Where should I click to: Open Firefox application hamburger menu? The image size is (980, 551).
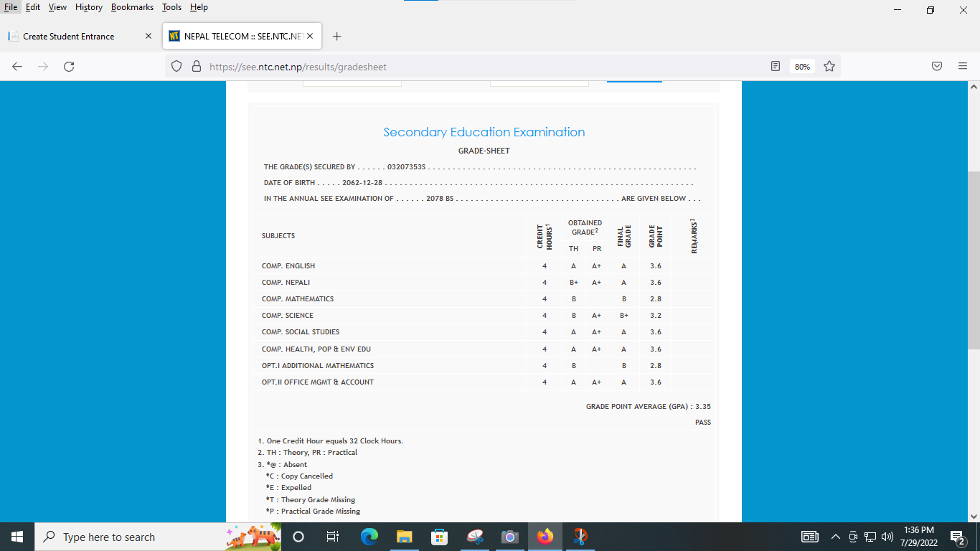963,67
